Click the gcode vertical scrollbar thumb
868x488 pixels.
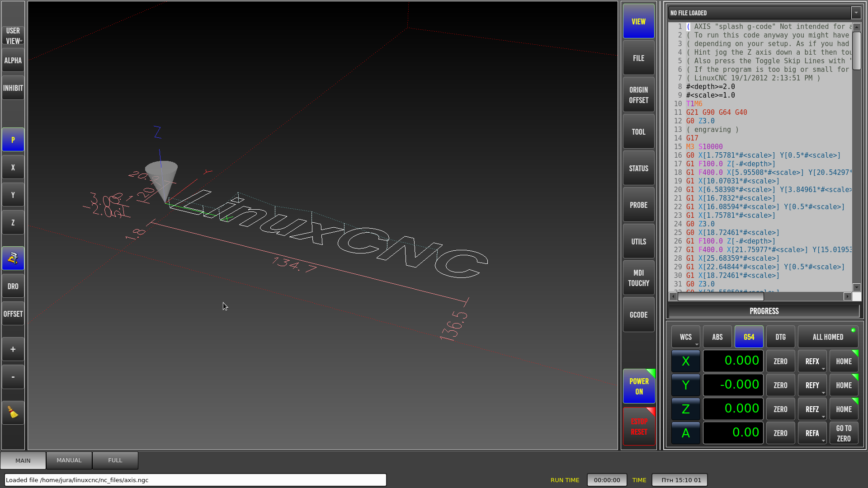tap(856, 51)
